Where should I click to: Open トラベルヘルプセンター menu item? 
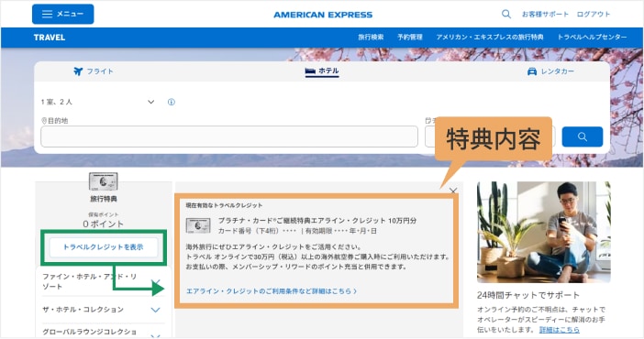[592, 38]
